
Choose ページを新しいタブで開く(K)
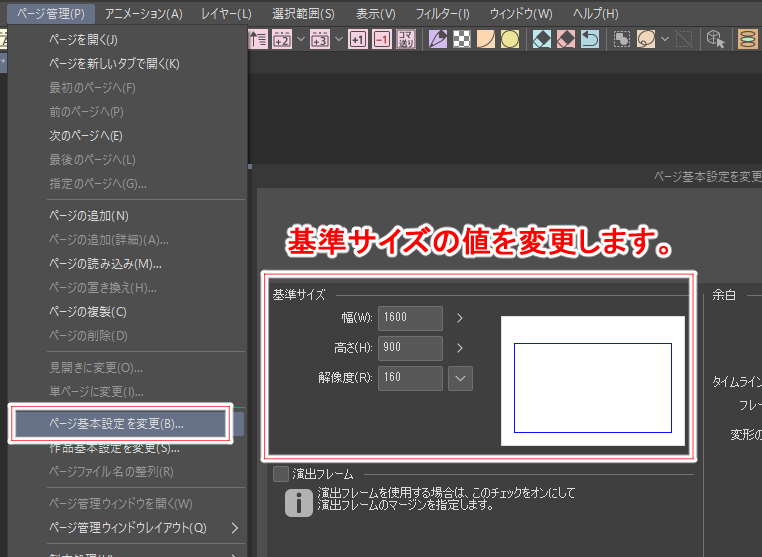tap(129, 64)
